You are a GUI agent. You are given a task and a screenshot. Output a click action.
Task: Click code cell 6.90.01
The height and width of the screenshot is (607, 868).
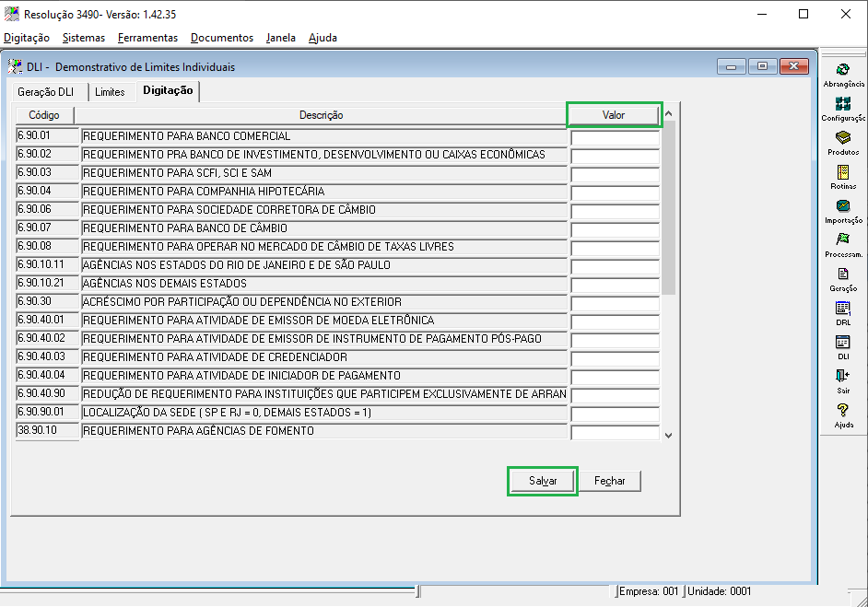click(x=48, y=135)
